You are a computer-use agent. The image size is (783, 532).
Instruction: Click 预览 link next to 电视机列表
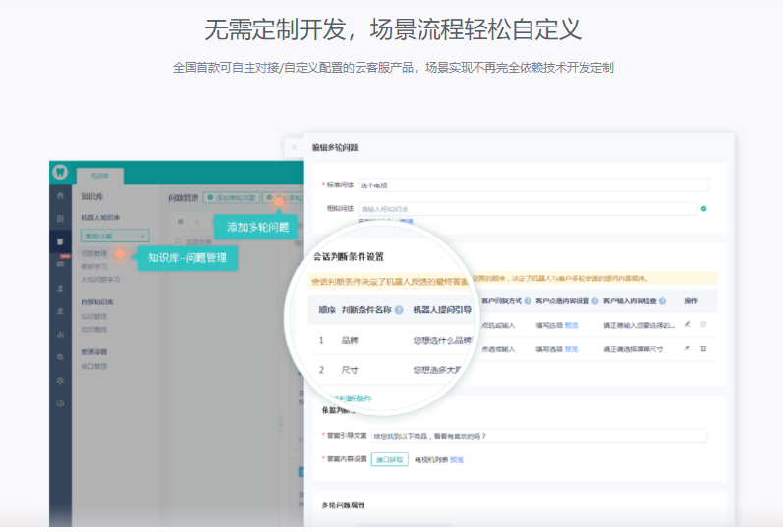457,458
